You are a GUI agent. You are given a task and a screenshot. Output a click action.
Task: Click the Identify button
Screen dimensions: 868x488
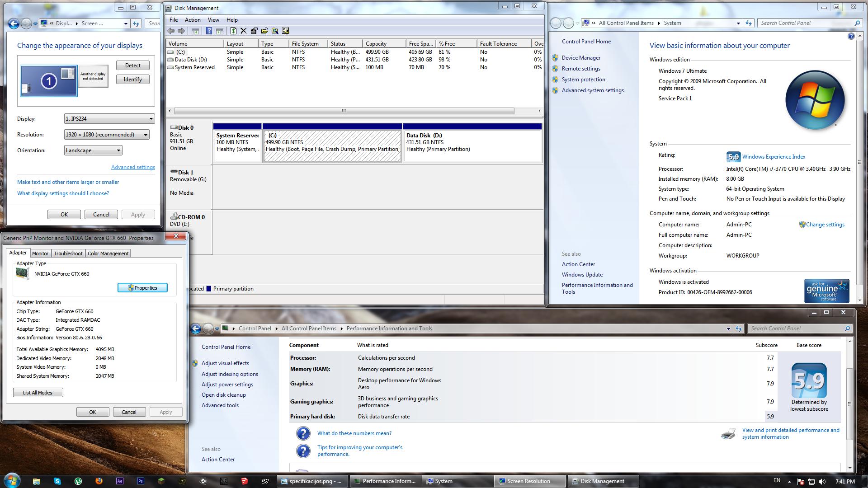coord(133,80)
